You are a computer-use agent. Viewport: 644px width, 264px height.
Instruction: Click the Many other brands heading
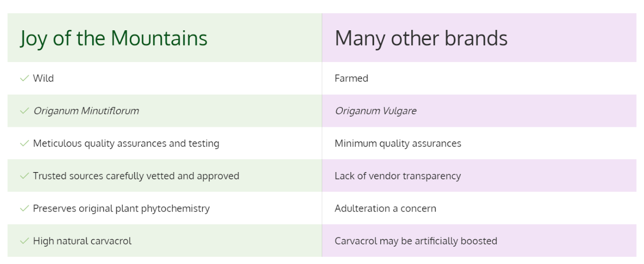point(421,38)
